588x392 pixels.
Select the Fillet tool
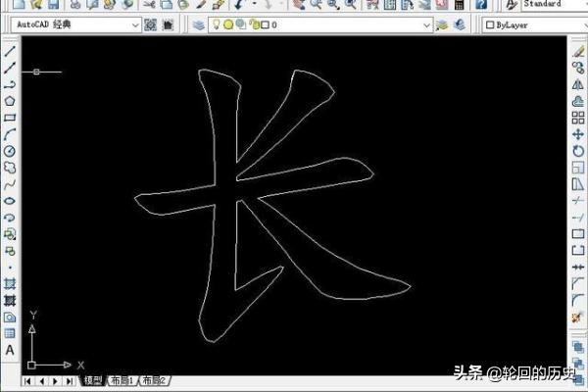click(x=578, y=301)
